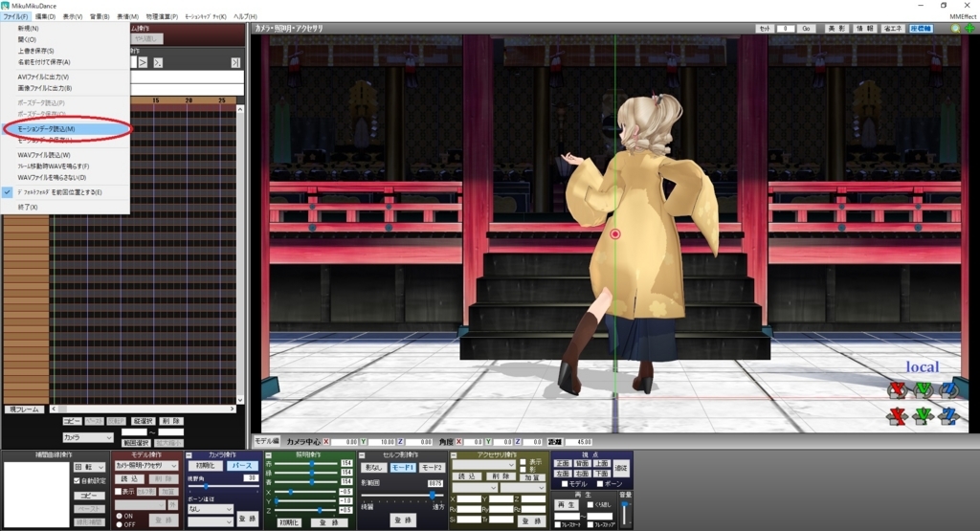Image resolution: width=980 pixels, height=531 pixels.
Task: Click the 上面 top view button
Action: point(602,463)
